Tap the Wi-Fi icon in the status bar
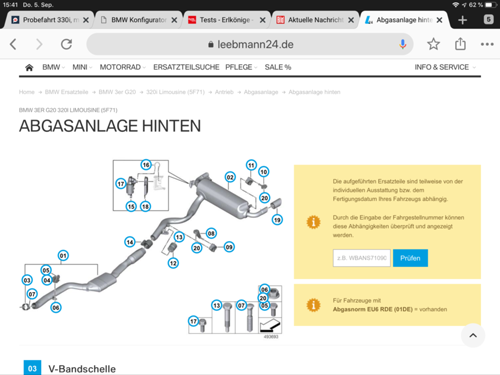500x375 pixels. (x=455, y=5)
